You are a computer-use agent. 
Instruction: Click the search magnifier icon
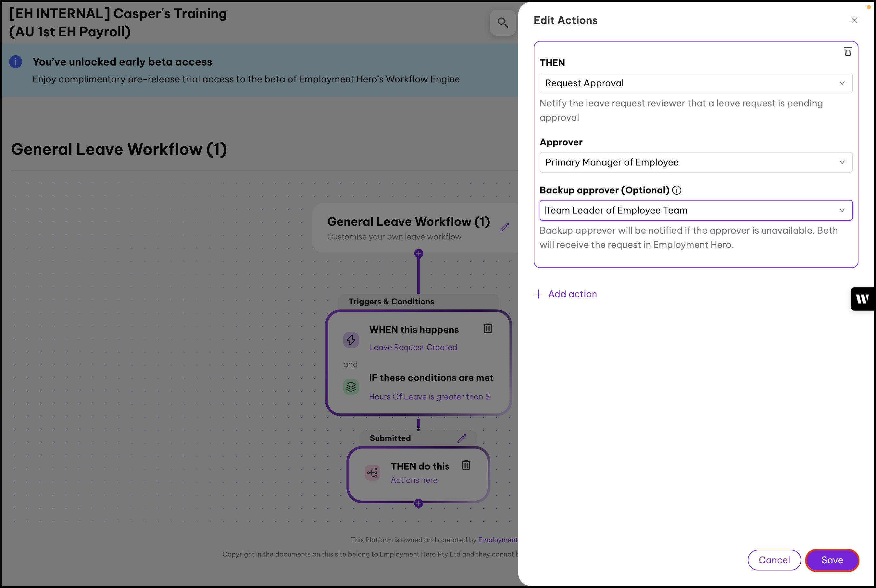point(503,23)
